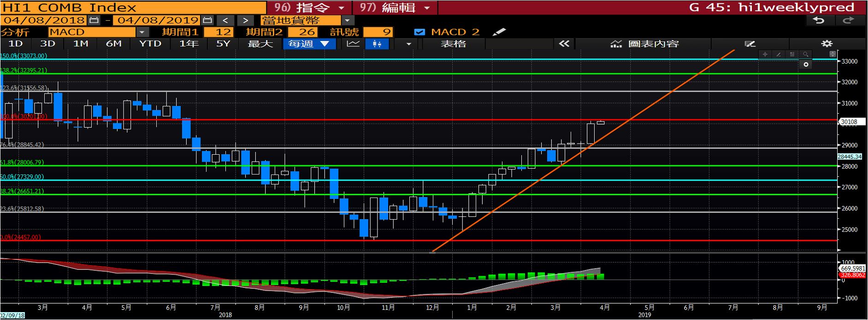Viewport: 868px width, 320px height.
Task: Open start date calendar picker
Action: coord(94,20)
